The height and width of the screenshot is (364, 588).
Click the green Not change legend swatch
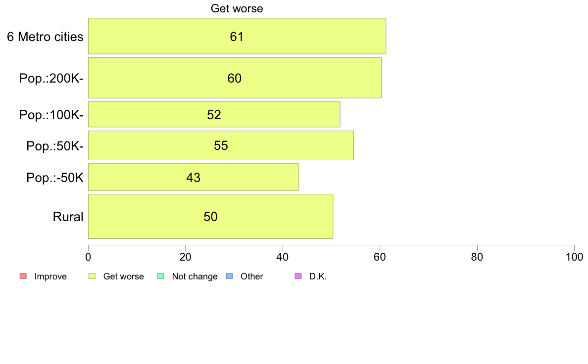point(161,276)
